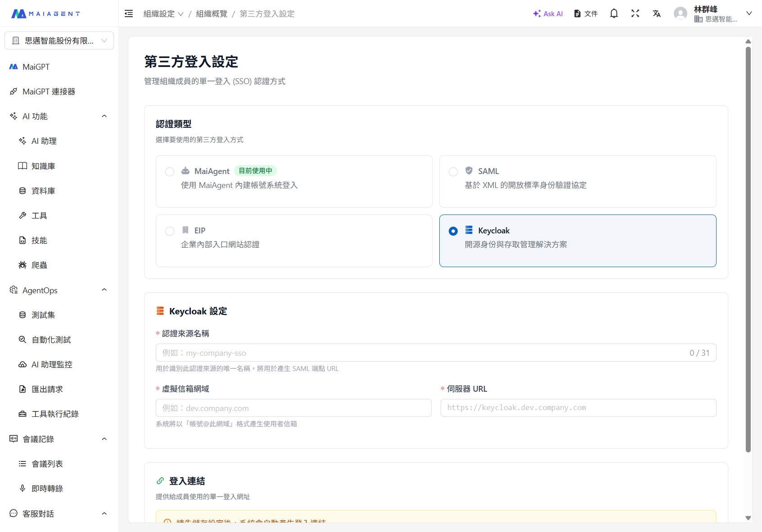Open the 文件 documentation link
The width and height of the screenshot is (762, 532).
pos(586,13)
